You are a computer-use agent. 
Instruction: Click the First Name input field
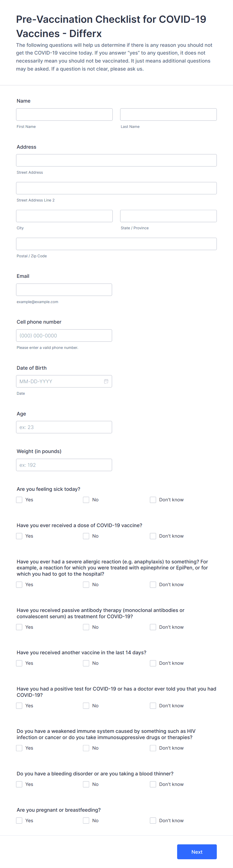64,114
